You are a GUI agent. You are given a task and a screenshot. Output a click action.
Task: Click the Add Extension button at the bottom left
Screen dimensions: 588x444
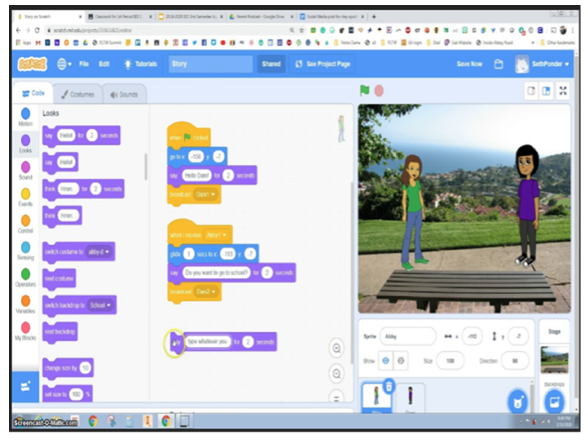pyautogui.click(x=26, y=387)
